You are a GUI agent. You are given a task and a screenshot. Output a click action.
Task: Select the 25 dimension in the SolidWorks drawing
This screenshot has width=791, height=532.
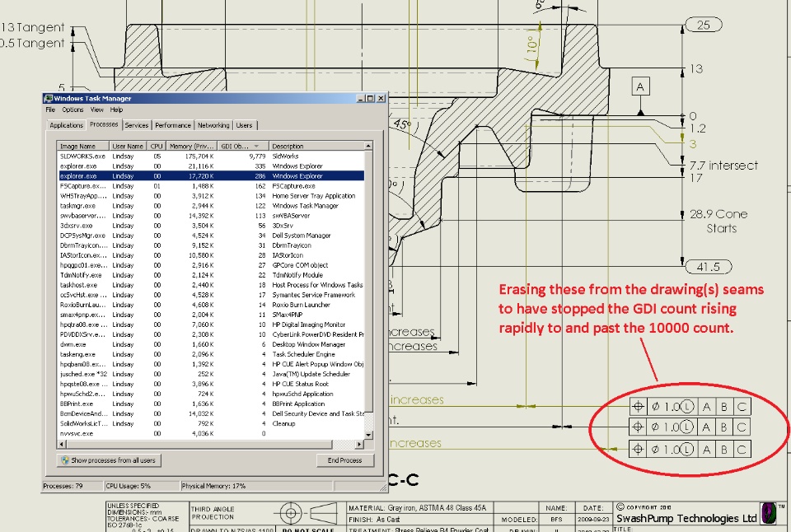[x=703, y=25]
